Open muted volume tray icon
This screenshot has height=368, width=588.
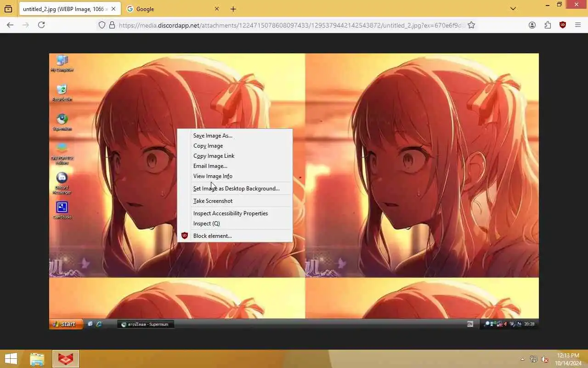click(x=545, y=359)
